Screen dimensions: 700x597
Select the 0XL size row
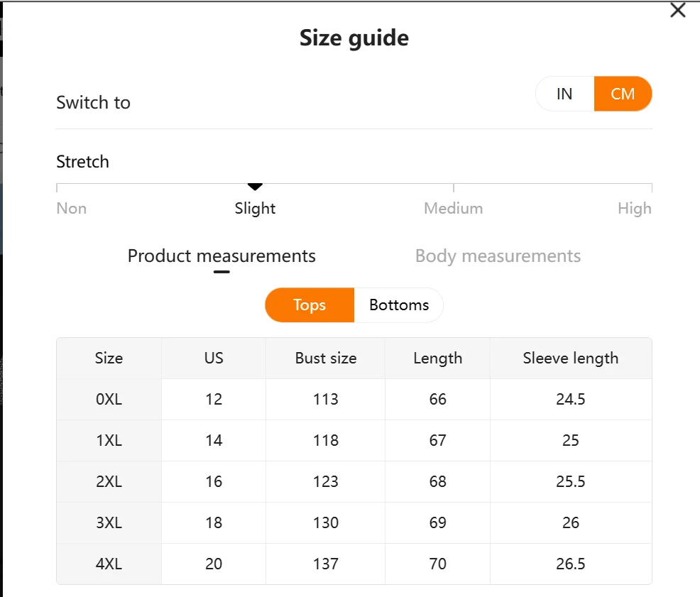coord(109,400)
